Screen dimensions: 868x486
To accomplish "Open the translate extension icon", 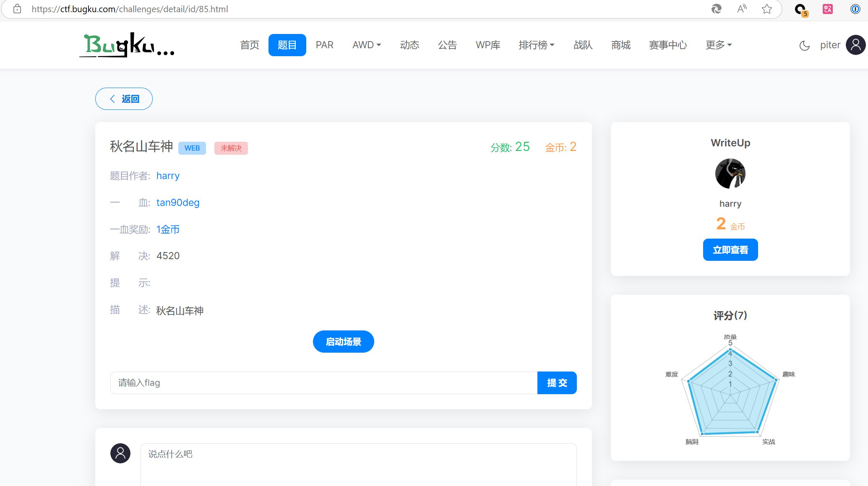I will coord(828,9).
